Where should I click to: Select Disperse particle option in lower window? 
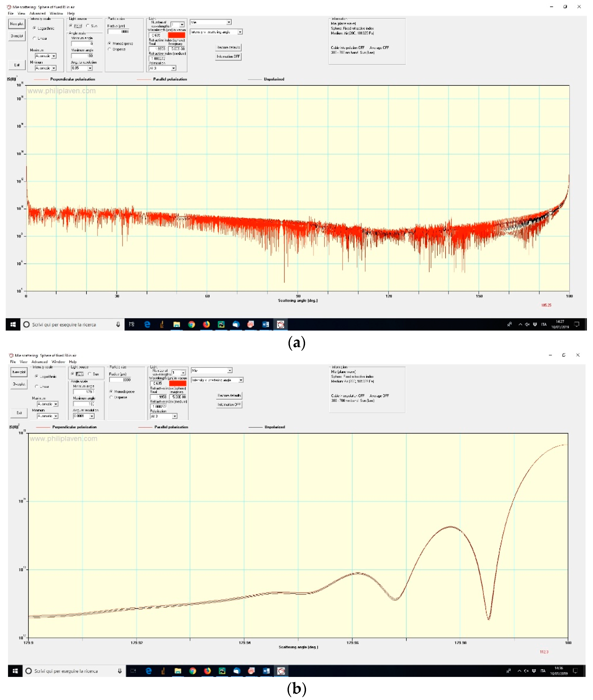[111, 397]
